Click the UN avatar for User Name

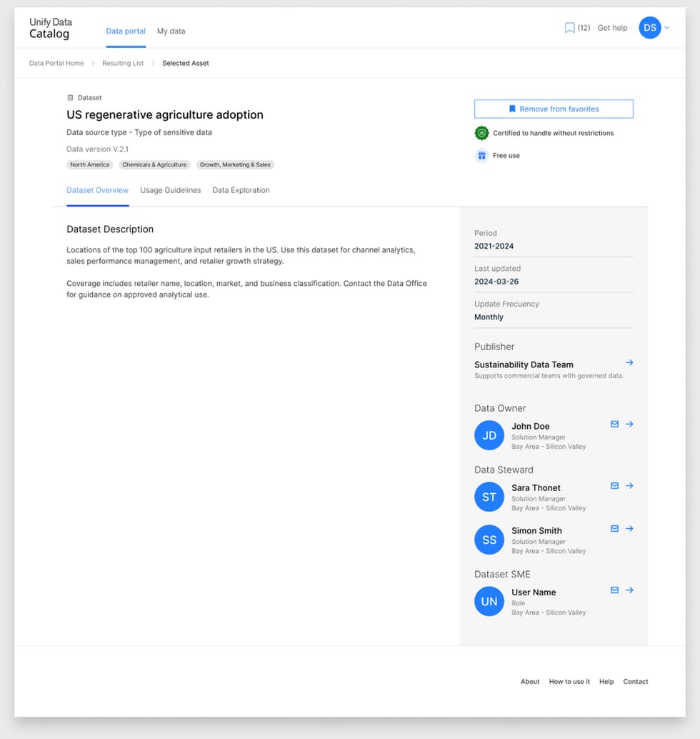[489, 601]
